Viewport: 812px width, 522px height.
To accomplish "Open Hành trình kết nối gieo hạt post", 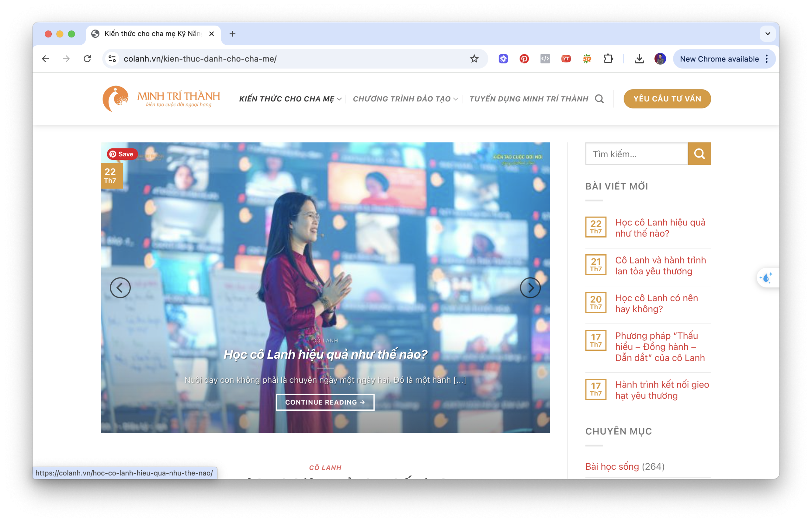I will click(662, 390).
